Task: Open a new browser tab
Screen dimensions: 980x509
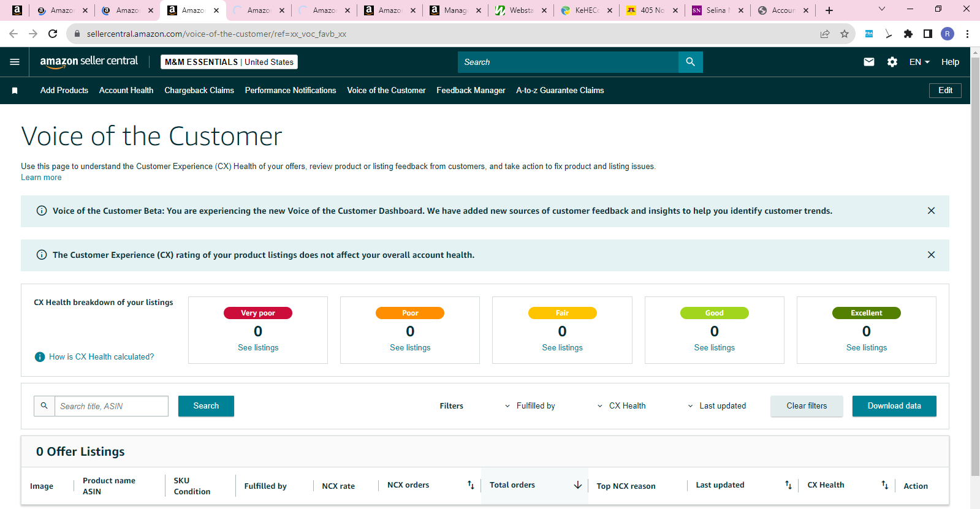Action: pos(829,10)
